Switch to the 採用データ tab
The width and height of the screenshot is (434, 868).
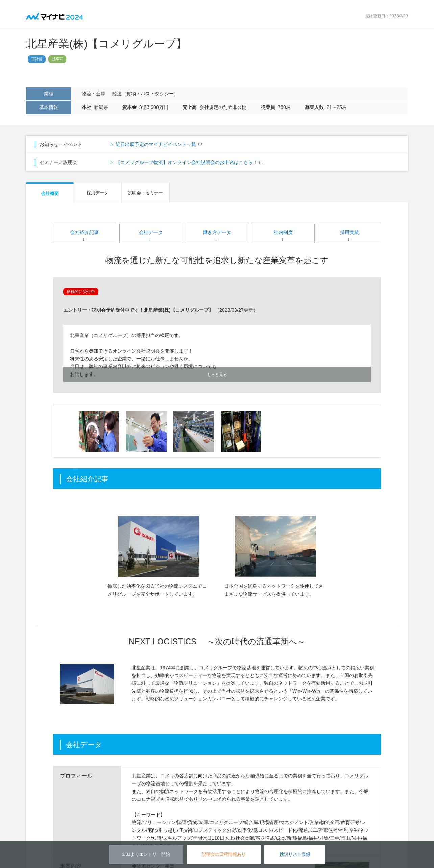97,193
